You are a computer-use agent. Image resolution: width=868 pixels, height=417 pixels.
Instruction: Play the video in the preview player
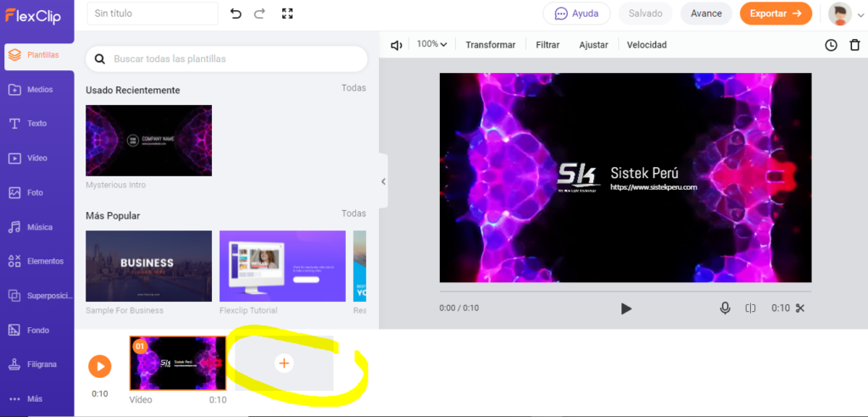click(x=626, y=309)
